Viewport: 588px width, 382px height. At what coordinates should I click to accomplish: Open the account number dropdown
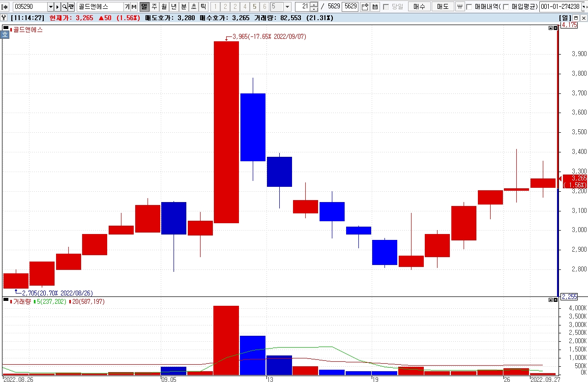(x=583, y=7)
